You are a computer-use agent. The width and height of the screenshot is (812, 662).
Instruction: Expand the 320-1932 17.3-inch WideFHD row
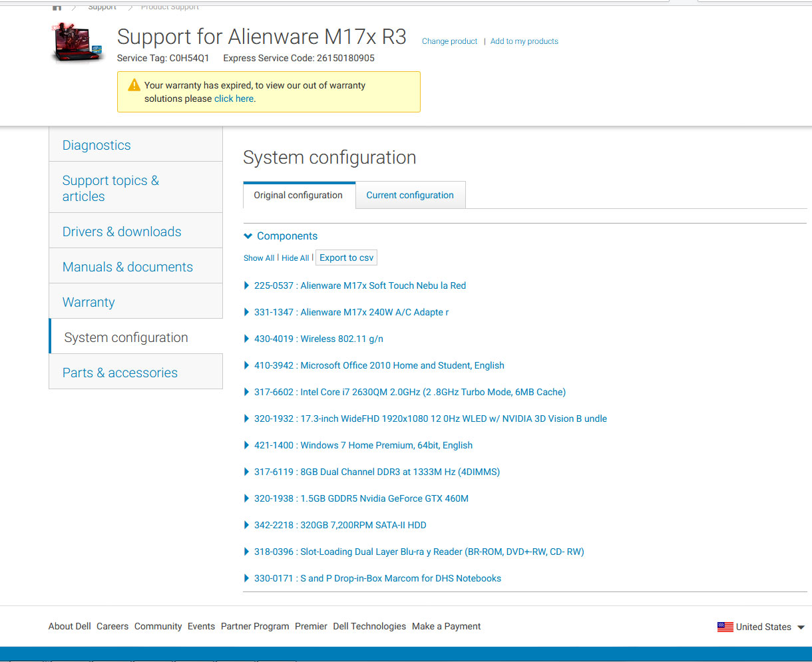[247, 418]
